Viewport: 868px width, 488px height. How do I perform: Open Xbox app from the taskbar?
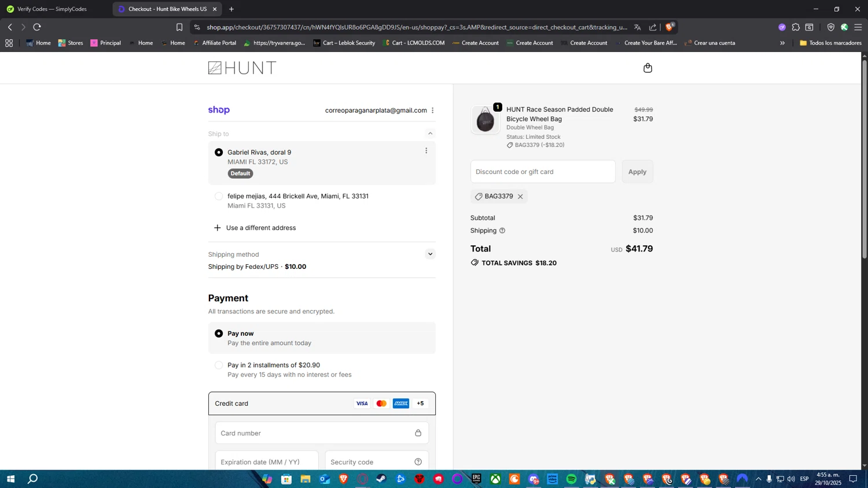tap(495, 479)
